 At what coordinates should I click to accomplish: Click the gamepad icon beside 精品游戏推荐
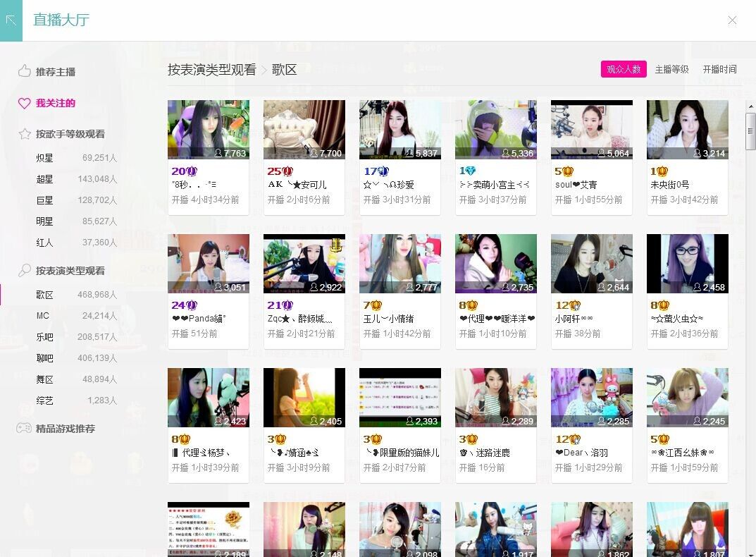24,428
